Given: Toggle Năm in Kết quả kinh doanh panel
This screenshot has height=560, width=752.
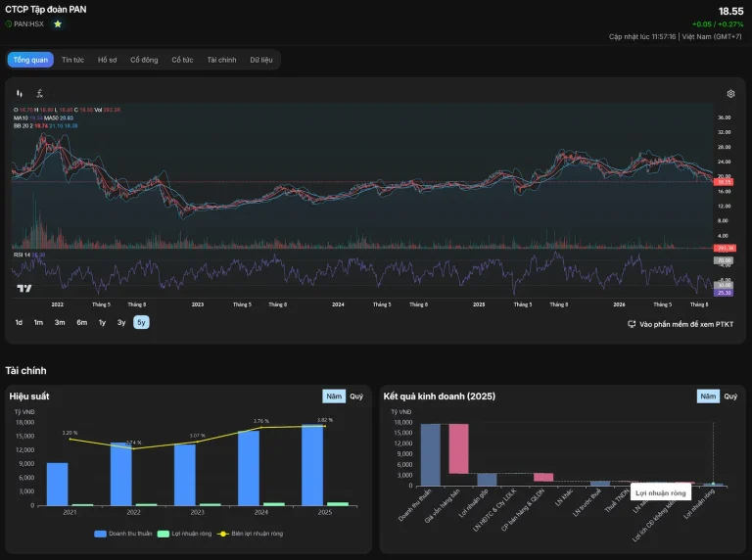Looking at the screenshot, I should tap(708, 397).
